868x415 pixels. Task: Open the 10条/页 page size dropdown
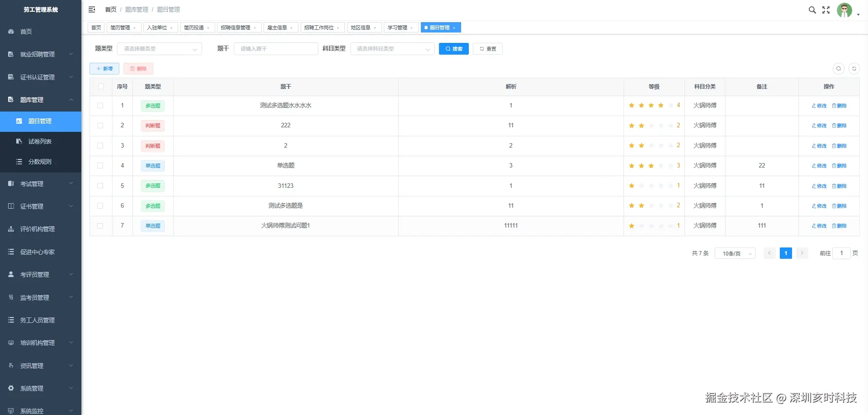pyautogui.click(x=735, y=253)
